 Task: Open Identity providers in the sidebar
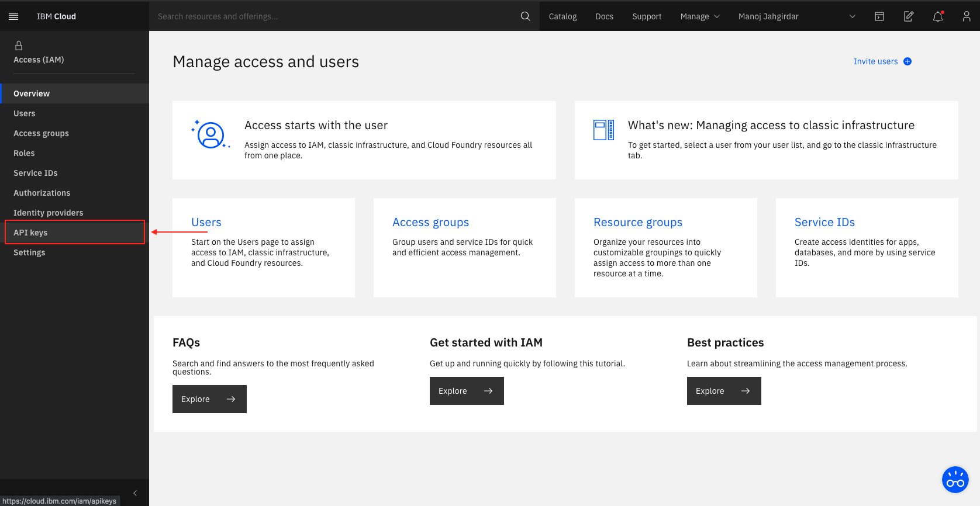74,213
